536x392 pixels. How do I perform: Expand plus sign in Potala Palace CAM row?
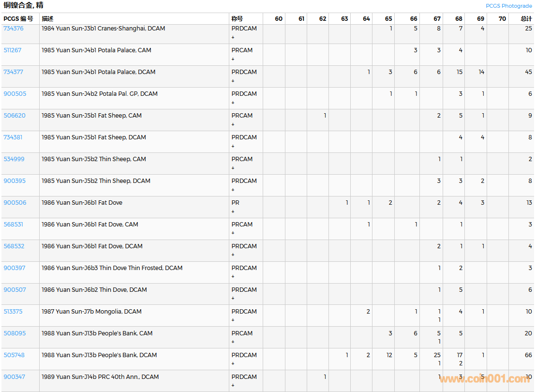(x=233, y=59)
